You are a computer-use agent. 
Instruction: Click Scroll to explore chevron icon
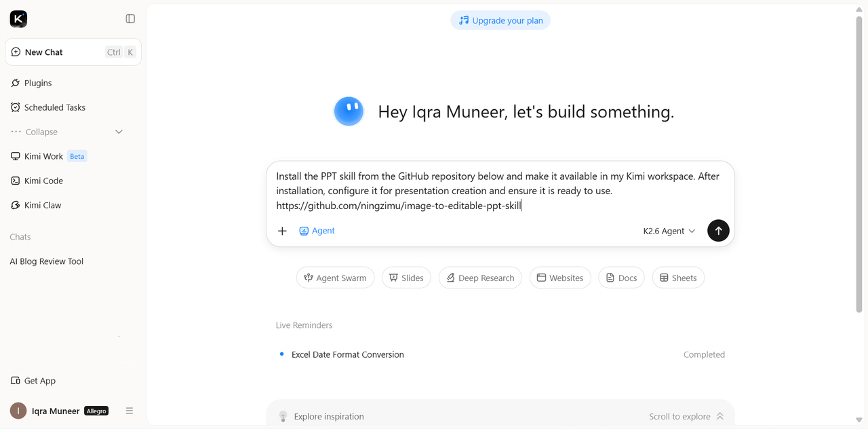720,416
